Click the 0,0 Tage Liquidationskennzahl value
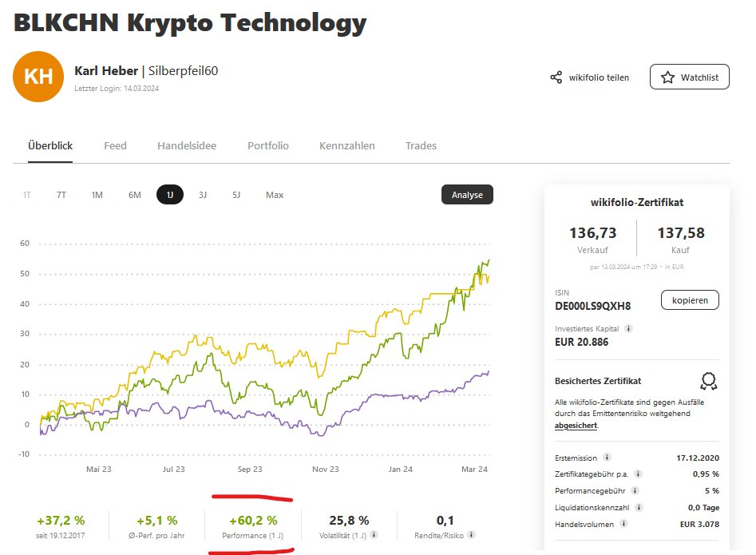 tap(703, 507)
